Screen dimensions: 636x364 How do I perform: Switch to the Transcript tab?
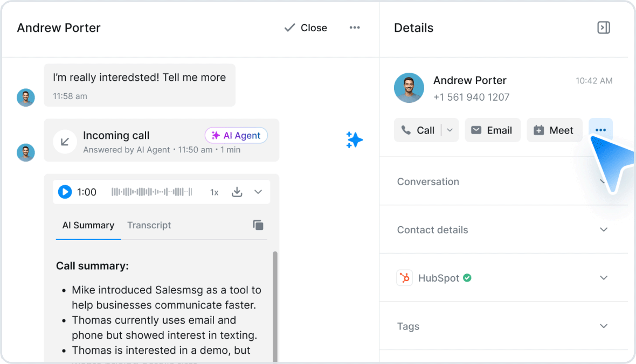pyautogui.click(x=149, y=225)
